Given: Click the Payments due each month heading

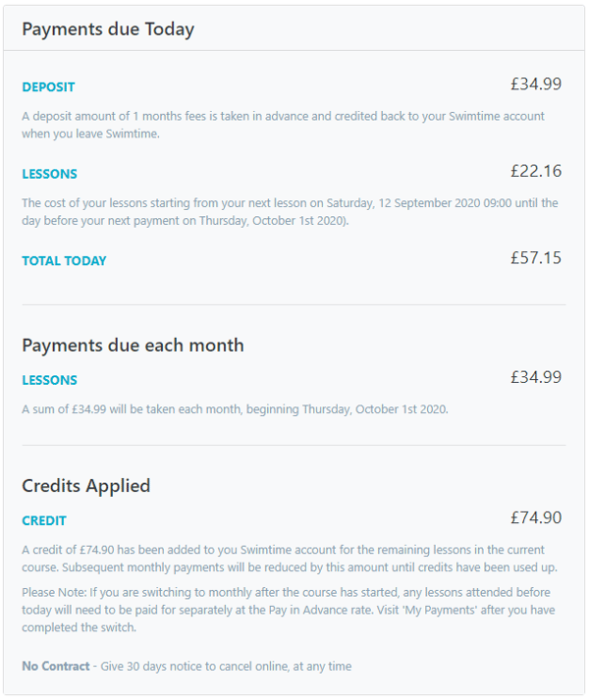Looking at the screenshot, I should pos(134,346).
